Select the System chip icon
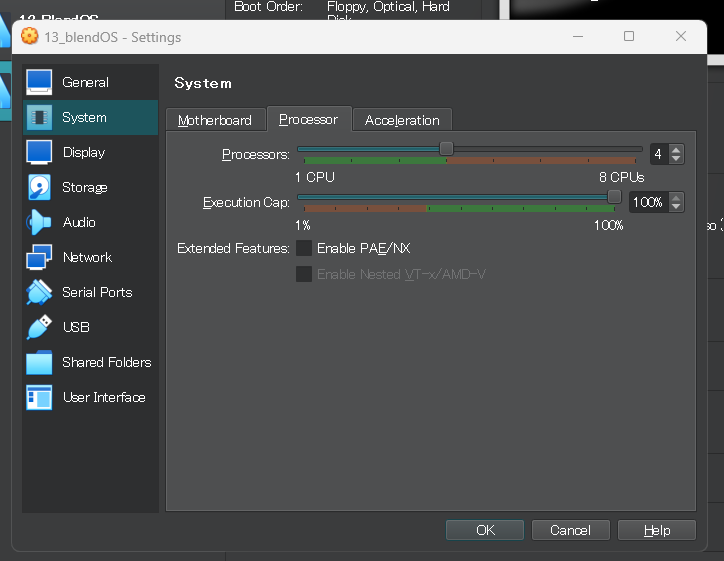The width and height of the screenshot is (724, 561). (39, 117)
